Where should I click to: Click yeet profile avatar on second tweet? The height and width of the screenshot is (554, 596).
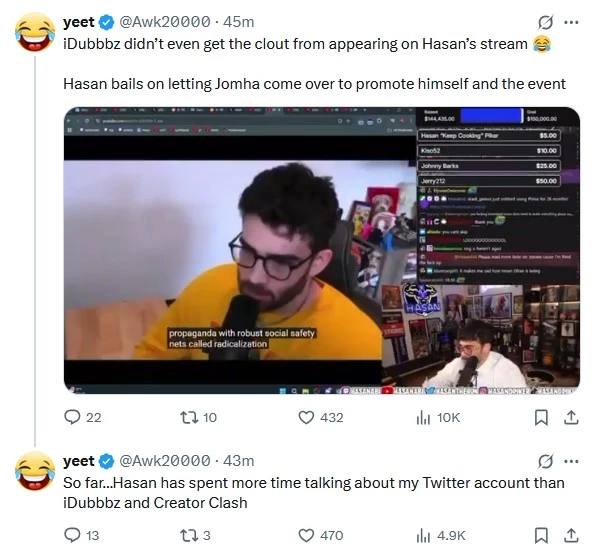point(35,470)
